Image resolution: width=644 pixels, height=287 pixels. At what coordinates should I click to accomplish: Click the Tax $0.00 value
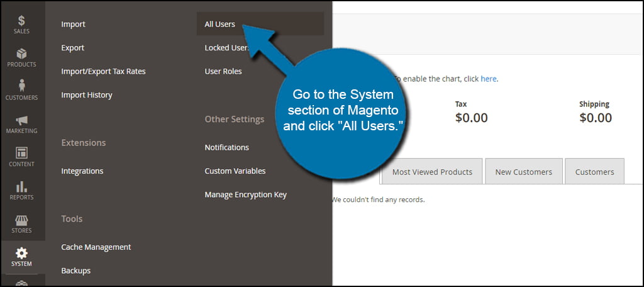point(472,118)
